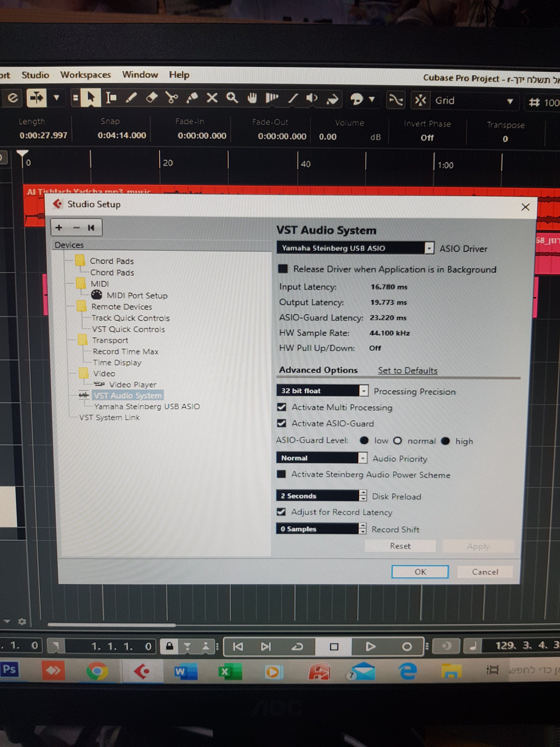This screenshot has height=747, width=560.
Task: Open the Processing Precision dropdown
Action: point(363,391)
